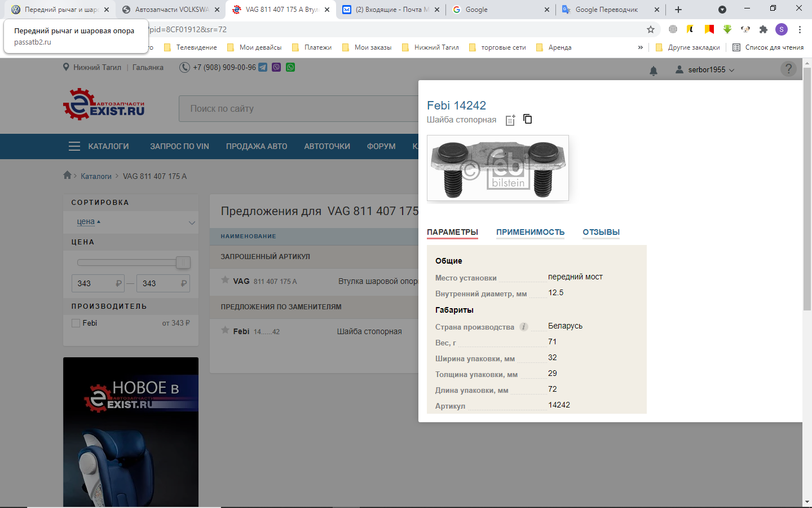Screen dimensions: 812x508
Task: Open the Extensions puzzle piece menu
Action: pyautogui.click(x=764, y=29)
